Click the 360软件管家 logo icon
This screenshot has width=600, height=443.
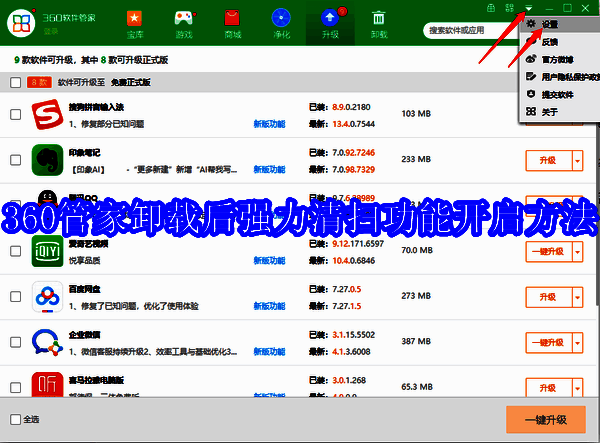tap(21, 23)
